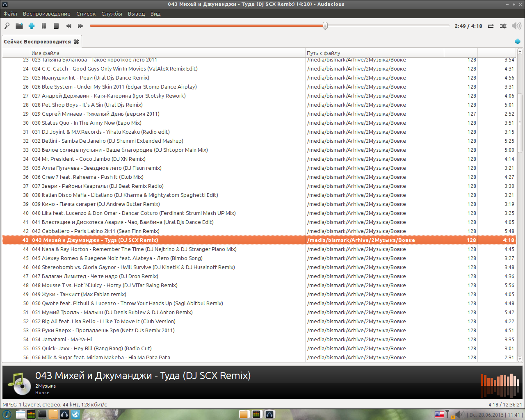Open the Воспроизведение menu

tap(46, 14)
